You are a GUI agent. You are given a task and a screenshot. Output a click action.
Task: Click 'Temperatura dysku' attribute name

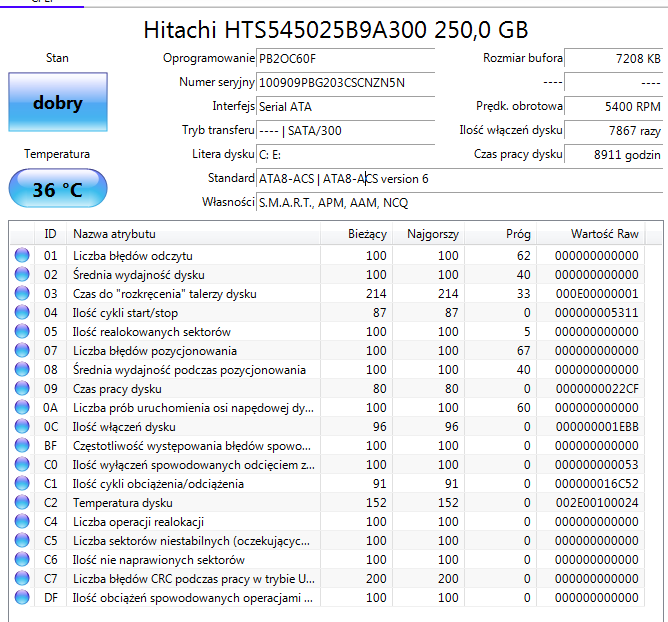(123, 503)
